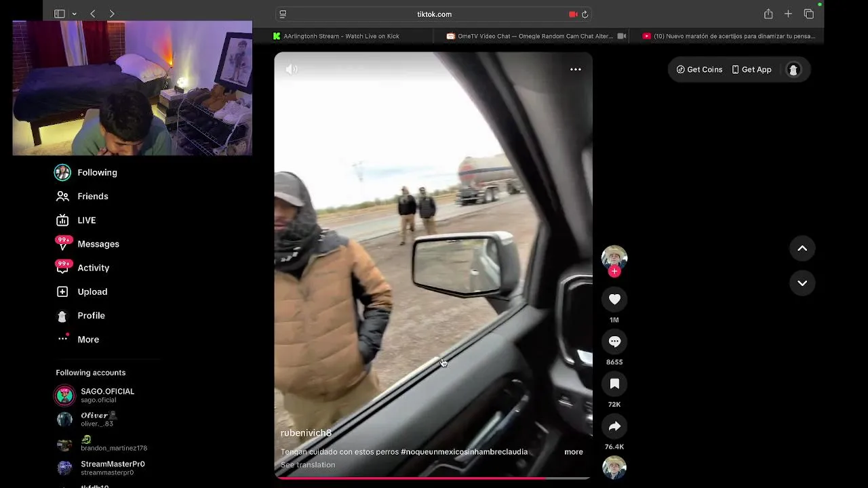Go forward with browser forward arrow

(x=112, y=14)
